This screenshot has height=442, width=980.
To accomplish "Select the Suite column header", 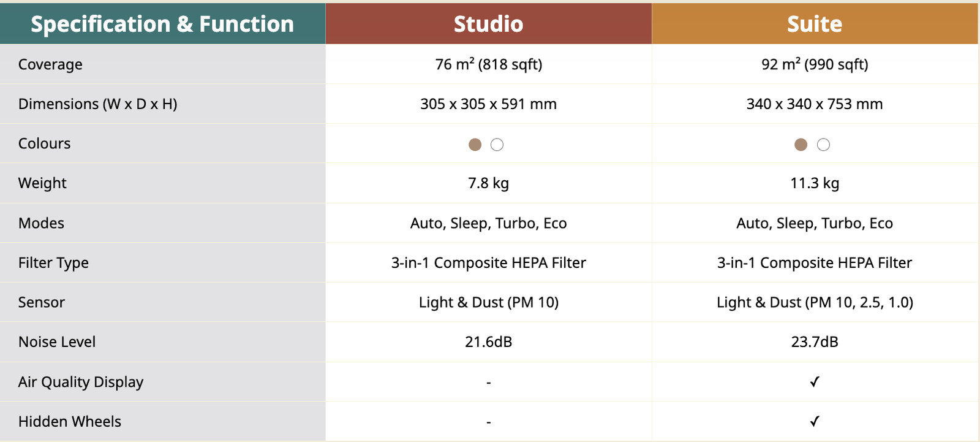I will point(815,24).
